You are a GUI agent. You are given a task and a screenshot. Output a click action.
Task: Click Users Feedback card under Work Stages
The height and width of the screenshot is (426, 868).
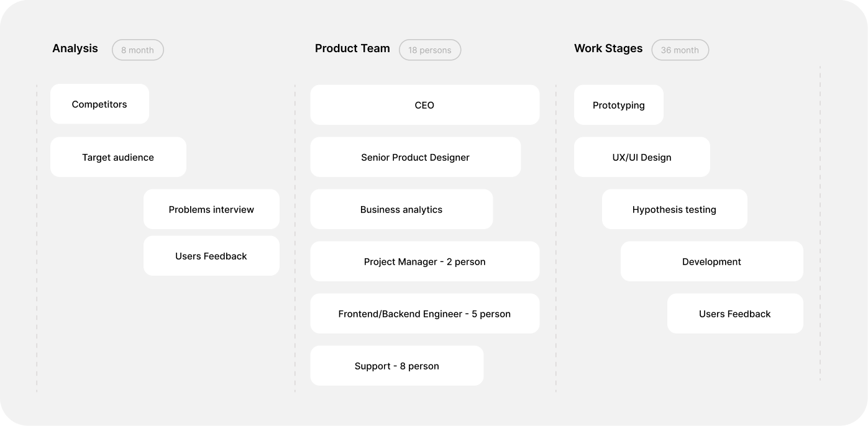[735, 314]
